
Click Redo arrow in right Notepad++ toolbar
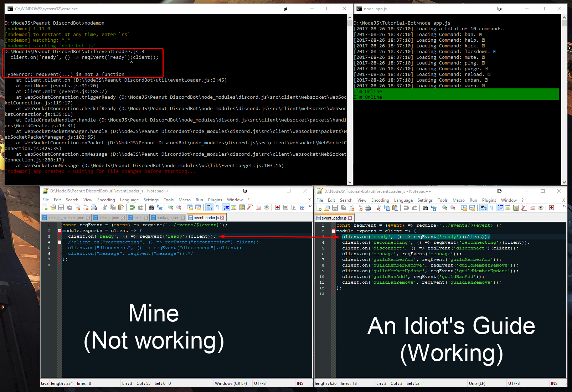pyautogui.click(x=414, y=208)
